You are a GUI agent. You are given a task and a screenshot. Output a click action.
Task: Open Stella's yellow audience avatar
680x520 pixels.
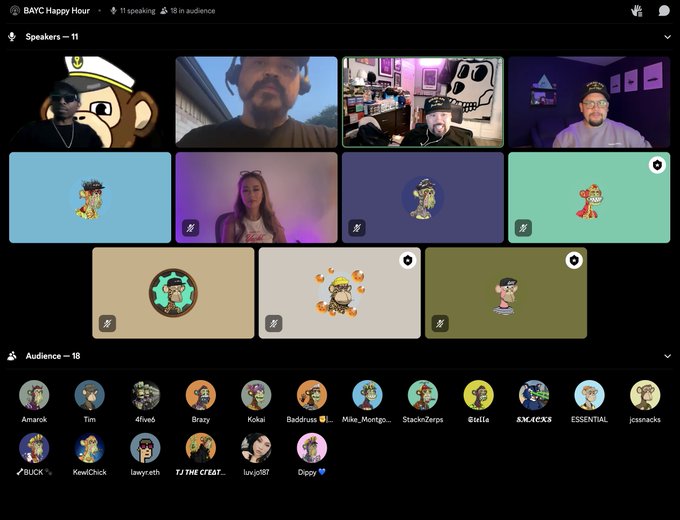478,395
